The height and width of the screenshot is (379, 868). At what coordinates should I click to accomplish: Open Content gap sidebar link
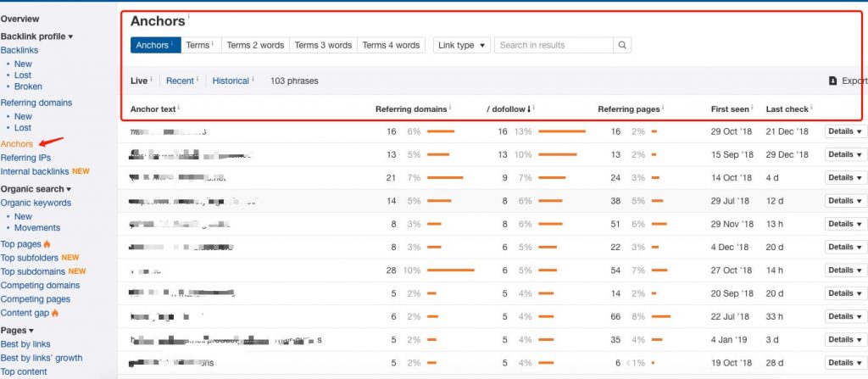25,313
